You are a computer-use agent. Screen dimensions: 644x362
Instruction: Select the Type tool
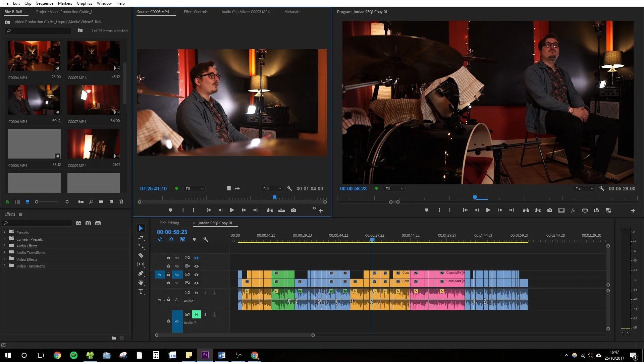[x=141, y=291]
